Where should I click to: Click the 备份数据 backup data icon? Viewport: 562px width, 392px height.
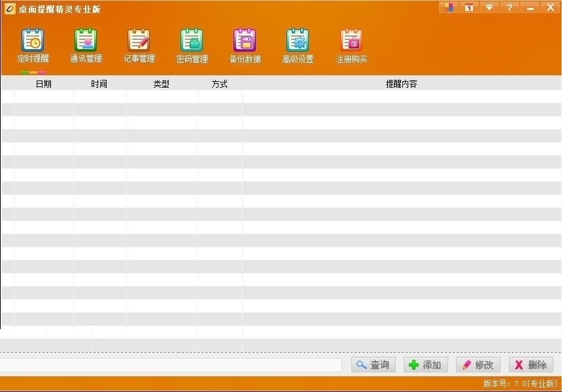245,46
